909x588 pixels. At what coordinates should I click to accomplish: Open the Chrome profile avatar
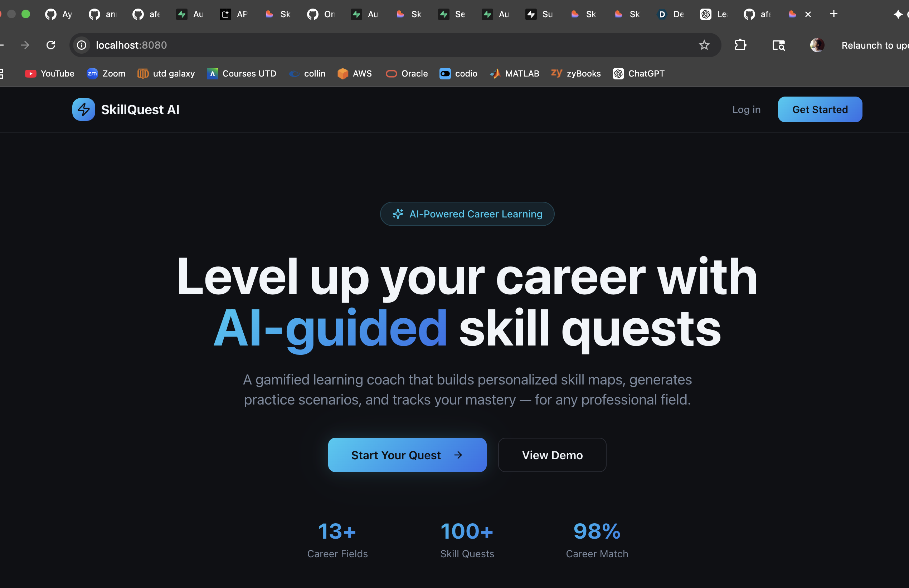point(817,45)
